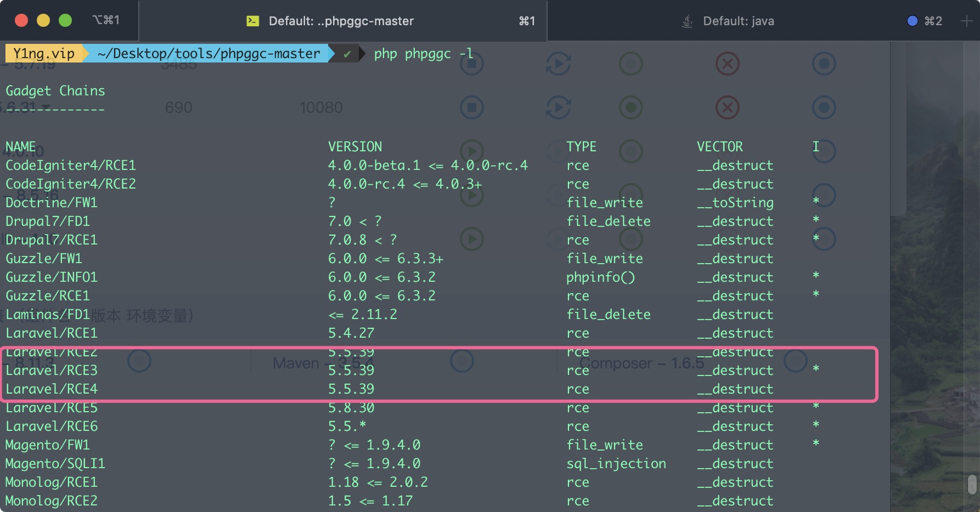The width and height of the screenshot is (980, 512).
Task: Click the Laminas/FD1 row name
Action: tap(48, 315)
